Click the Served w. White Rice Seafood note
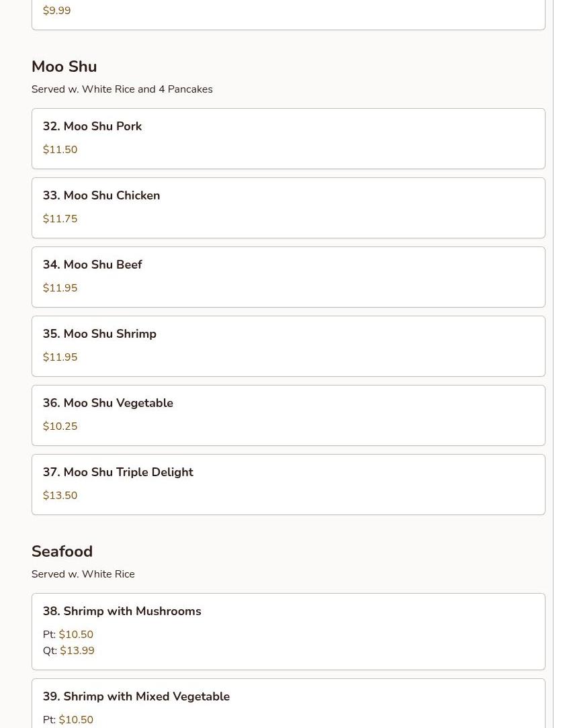 (x=83, y=574)
